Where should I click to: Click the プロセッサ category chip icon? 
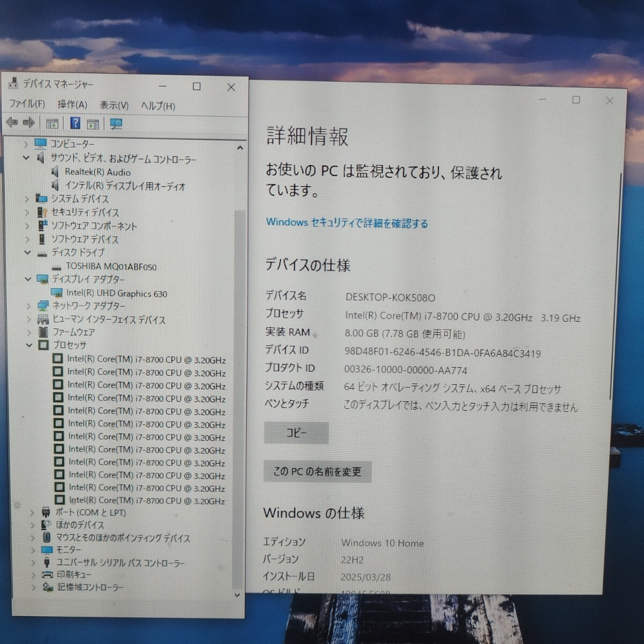[x=44, y=345]
